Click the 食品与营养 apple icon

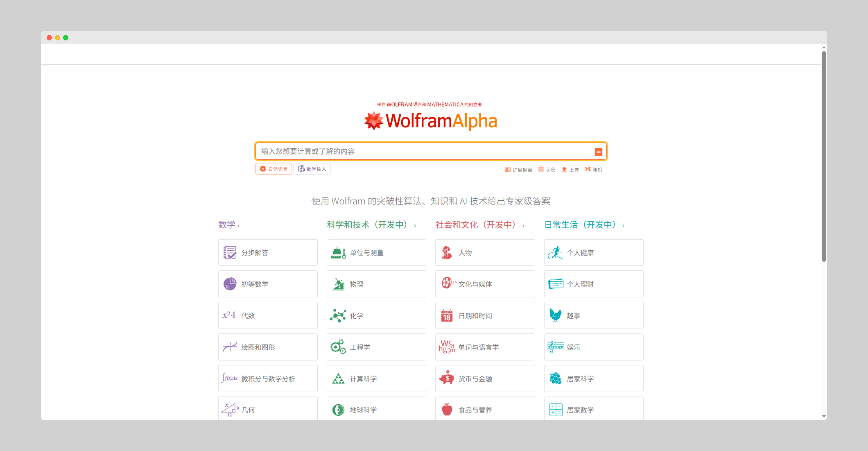point(447,409)
